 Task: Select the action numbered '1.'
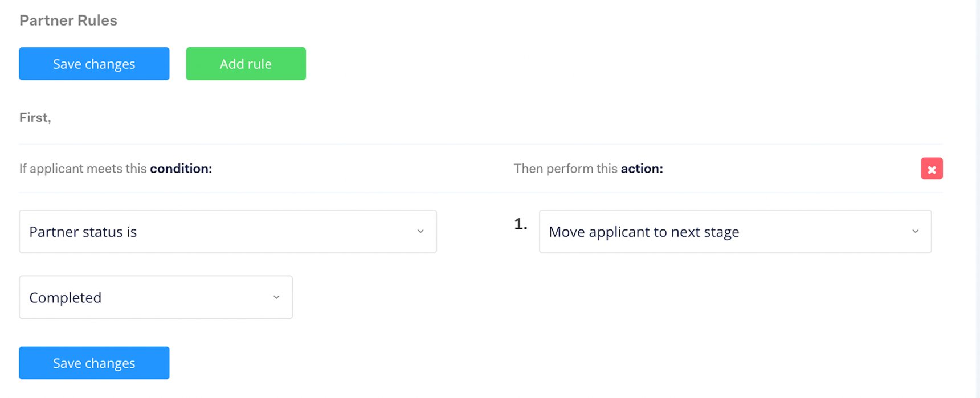[520, 224]
